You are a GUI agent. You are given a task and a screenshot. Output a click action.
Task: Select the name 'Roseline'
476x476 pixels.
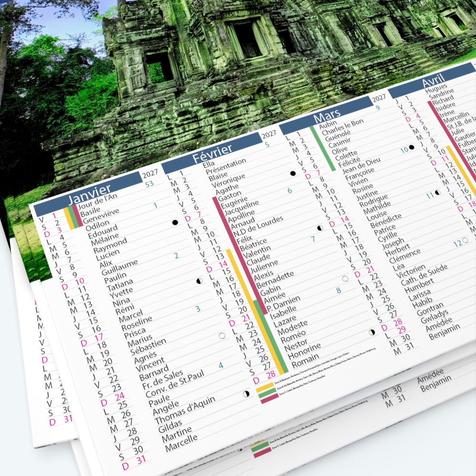tap(137, 324)
